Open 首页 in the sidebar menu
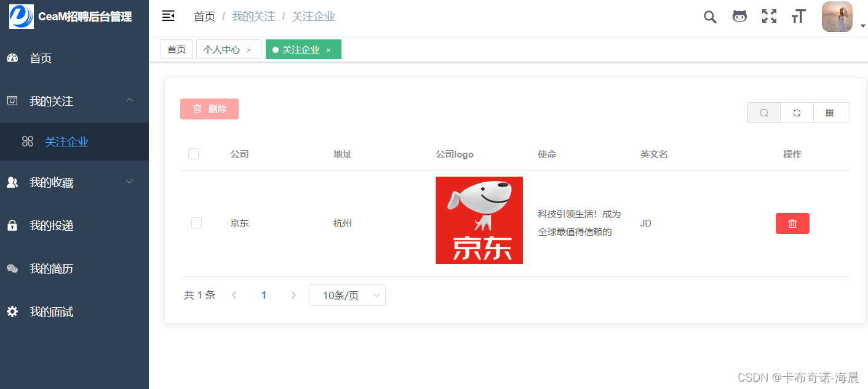 pos(74,58)
